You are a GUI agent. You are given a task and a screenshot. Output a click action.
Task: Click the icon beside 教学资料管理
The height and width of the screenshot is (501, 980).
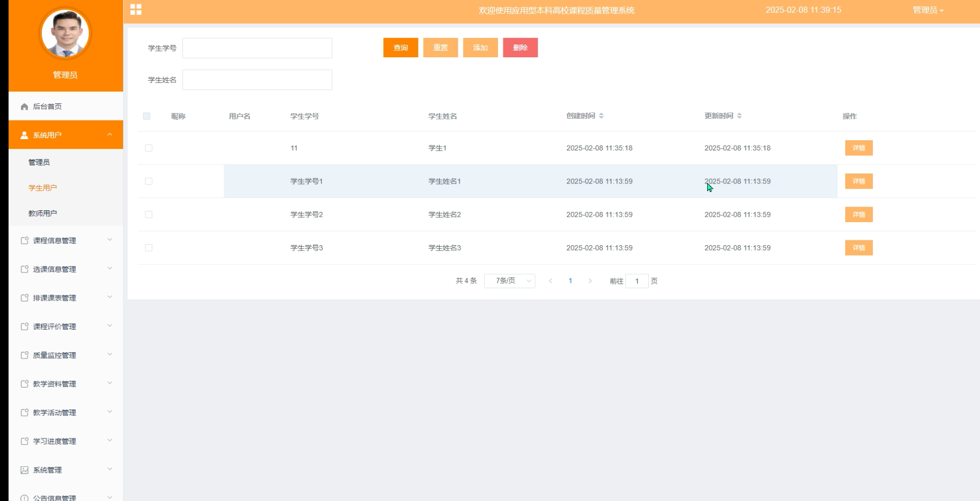(x=24, y=384)
